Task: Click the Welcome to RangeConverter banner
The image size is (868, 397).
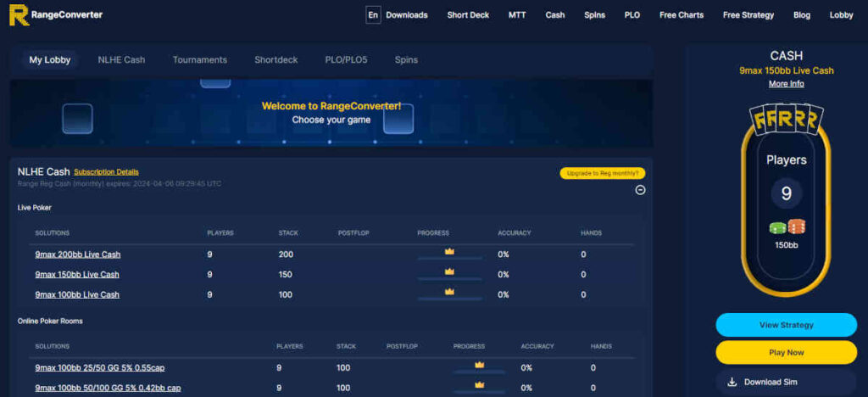Action: (x=331, y=113)
